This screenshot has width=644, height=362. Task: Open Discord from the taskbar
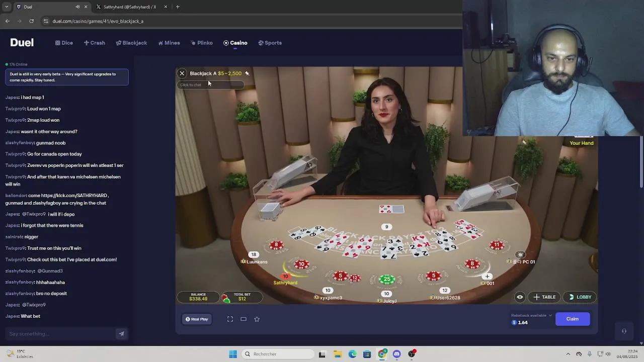coord(397,354)
